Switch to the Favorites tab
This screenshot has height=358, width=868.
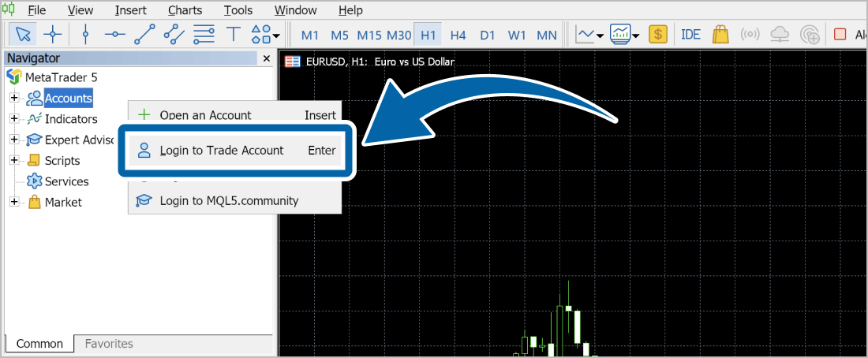coord(109,344)
